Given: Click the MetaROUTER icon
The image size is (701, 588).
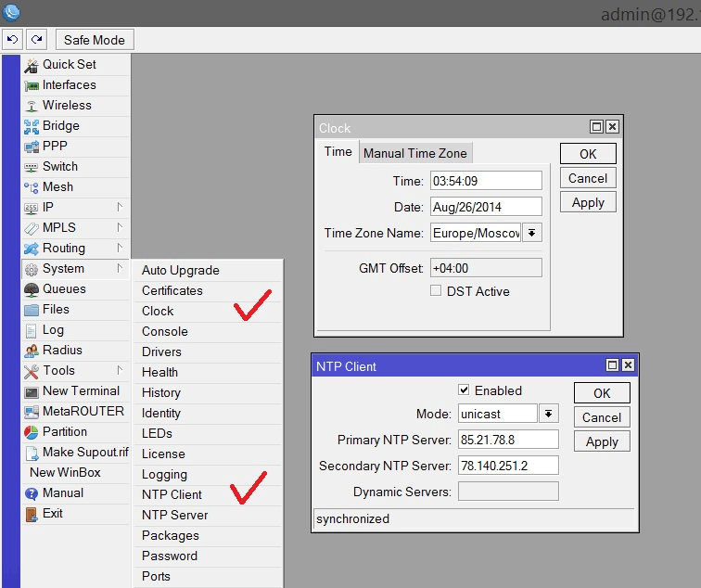Looking at the screenshot, I should [32, 413].
